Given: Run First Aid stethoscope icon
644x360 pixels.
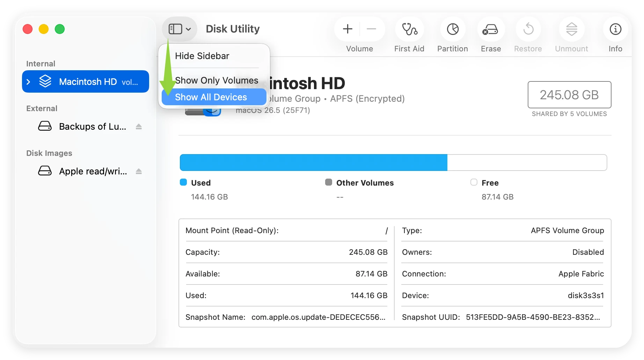Looking at the screenshot, I should 409,29.
